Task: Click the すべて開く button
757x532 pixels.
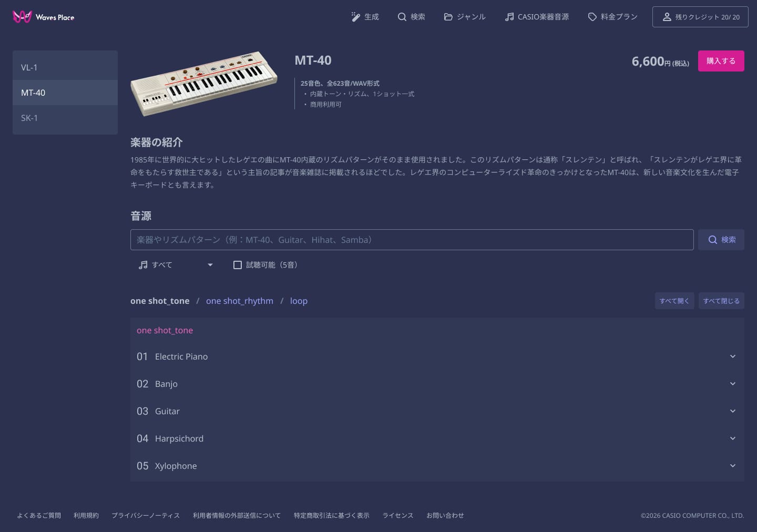Action: [674, 301]
